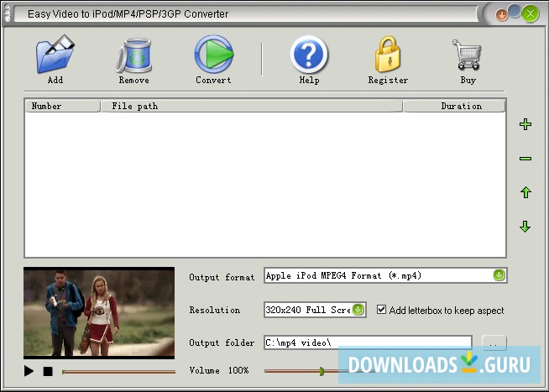Move item up with green up arrow
The height and width of the screenshot is (392, 549).
coord(525,192)
